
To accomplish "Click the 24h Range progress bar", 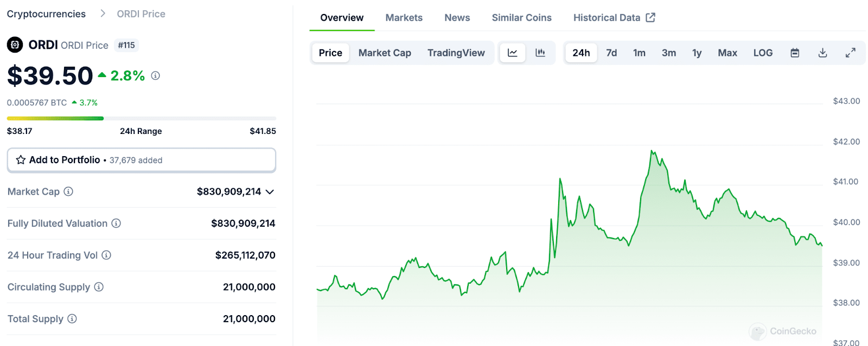I will 141,118.
